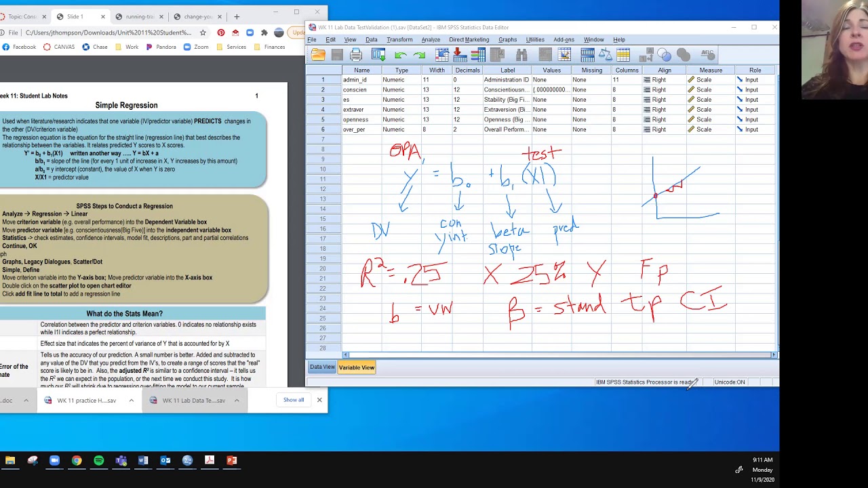
Task: Click the Open data document icon in SPSS toolbar
Action: click(x=319, y=55)
